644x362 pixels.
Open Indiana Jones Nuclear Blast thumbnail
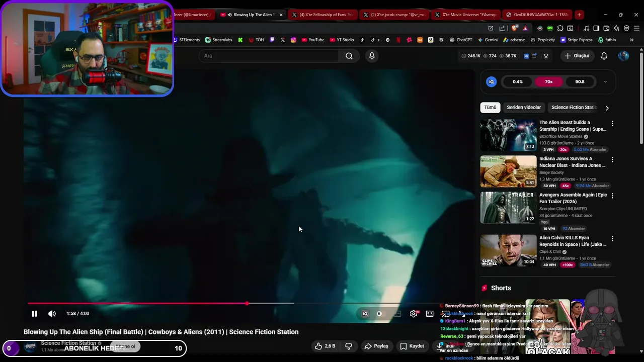tap(508, 171)
